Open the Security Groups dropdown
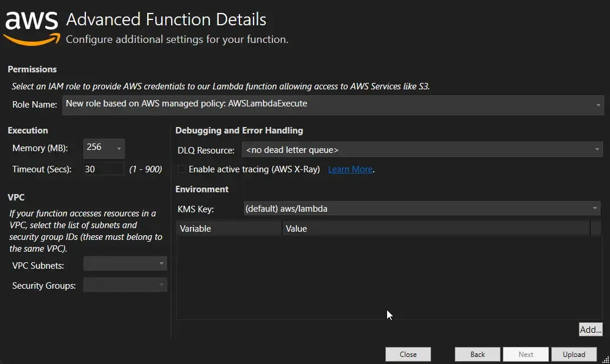This screenshot has width=610, height=364. point(161,285)
